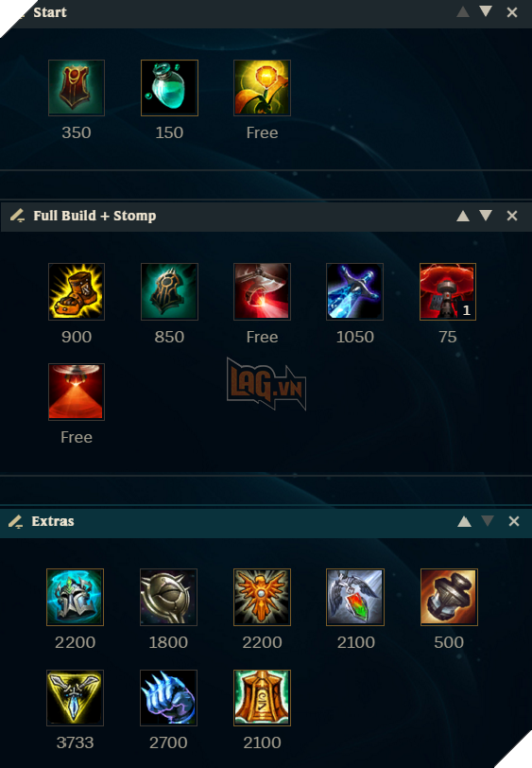Screen dimensions: 532x768
Task: Select the Knight's Vow helmet costing 2200
Action: pyautogui.click(x=75, y=597)
